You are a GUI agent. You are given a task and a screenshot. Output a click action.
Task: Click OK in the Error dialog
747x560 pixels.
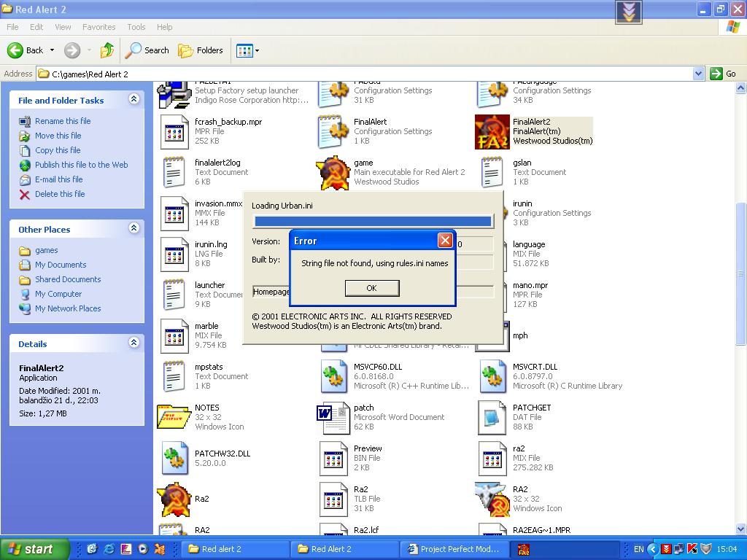(x=371, y=288)
